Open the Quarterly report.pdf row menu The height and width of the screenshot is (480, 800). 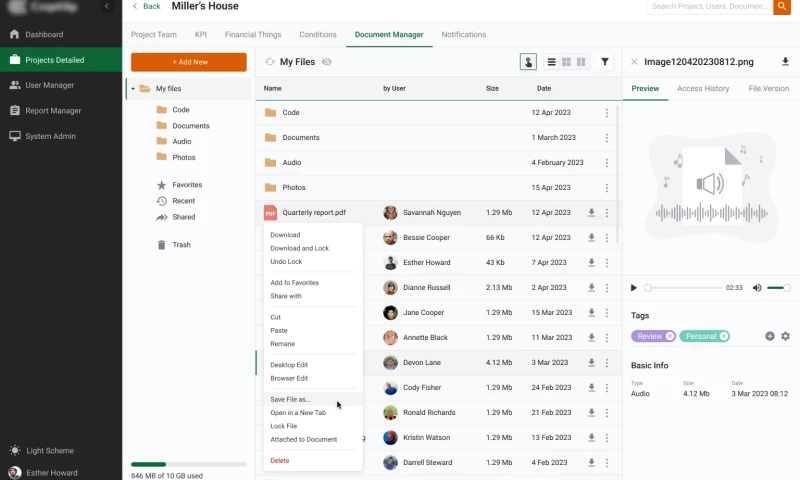[x=607, y=213]
